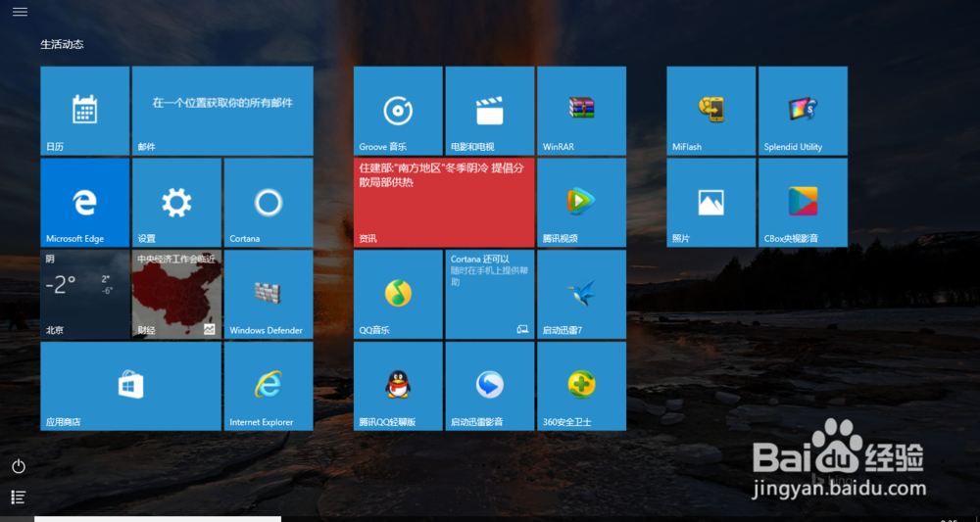Click the 生活动态 group heading

(62, 44)
